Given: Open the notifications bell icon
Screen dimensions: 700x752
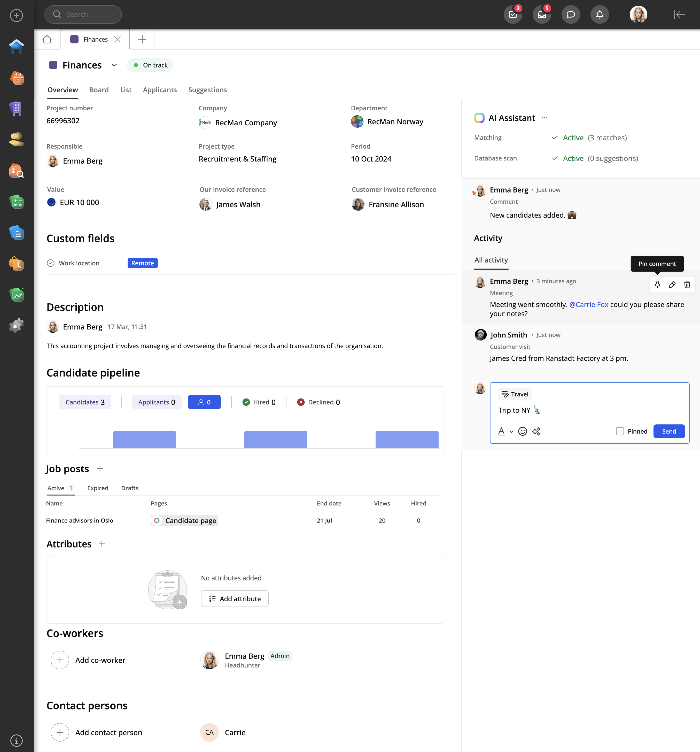Looking at the screenshot, I should [x=600, y=14].
